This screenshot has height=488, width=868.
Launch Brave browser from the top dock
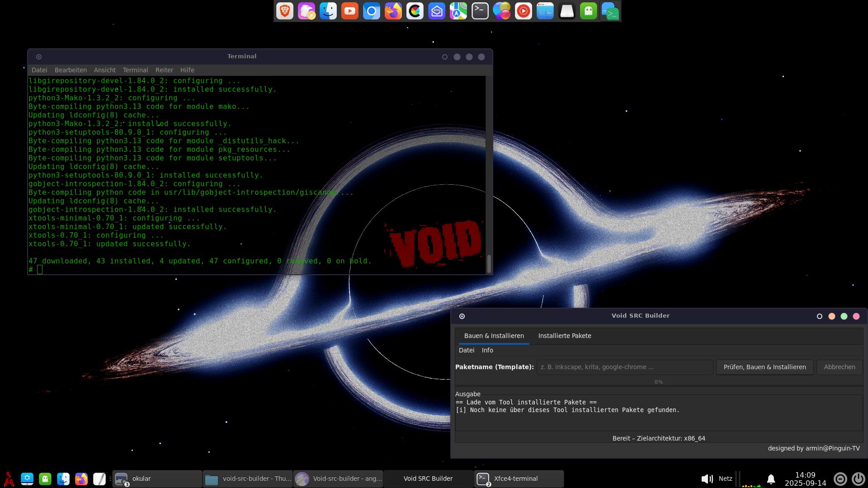click(285, 11)
